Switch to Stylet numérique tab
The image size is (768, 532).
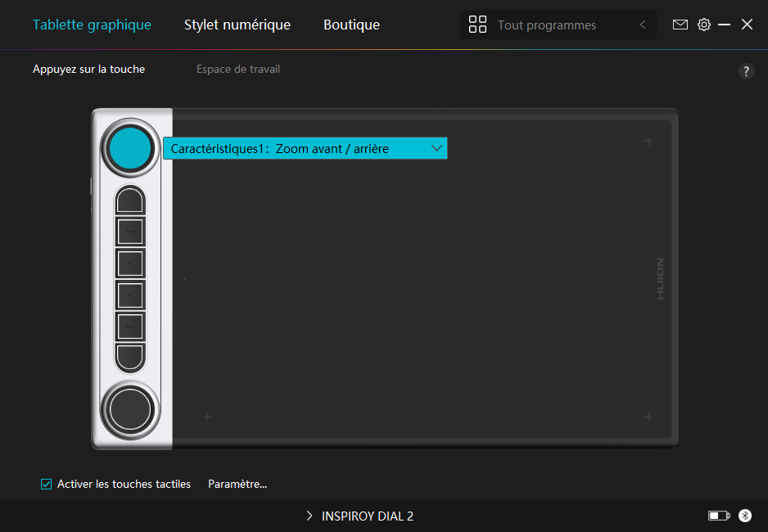(237, 25)
